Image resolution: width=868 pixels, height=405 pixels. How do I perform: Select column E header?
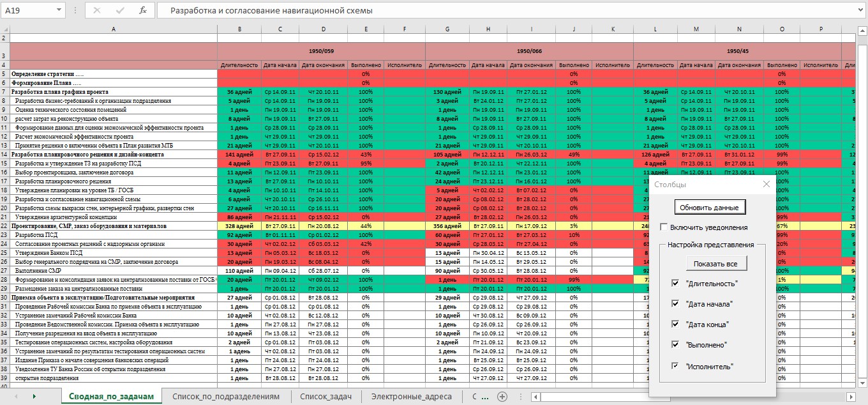(x=366, y=29)
